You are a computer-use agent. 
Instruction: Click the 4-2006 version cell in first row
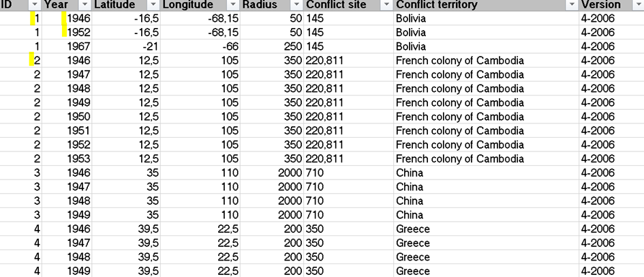[611, 18]
